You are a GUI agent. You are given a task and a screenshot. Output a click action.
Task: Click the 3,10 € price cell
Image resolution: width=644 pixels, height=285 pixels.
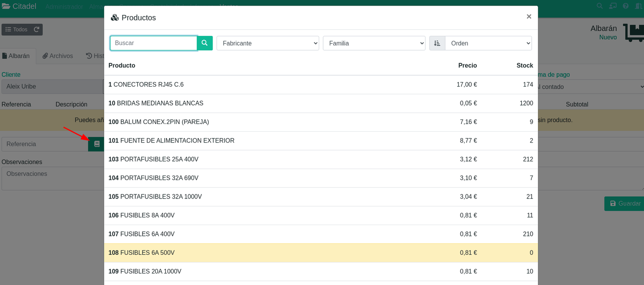468,178
